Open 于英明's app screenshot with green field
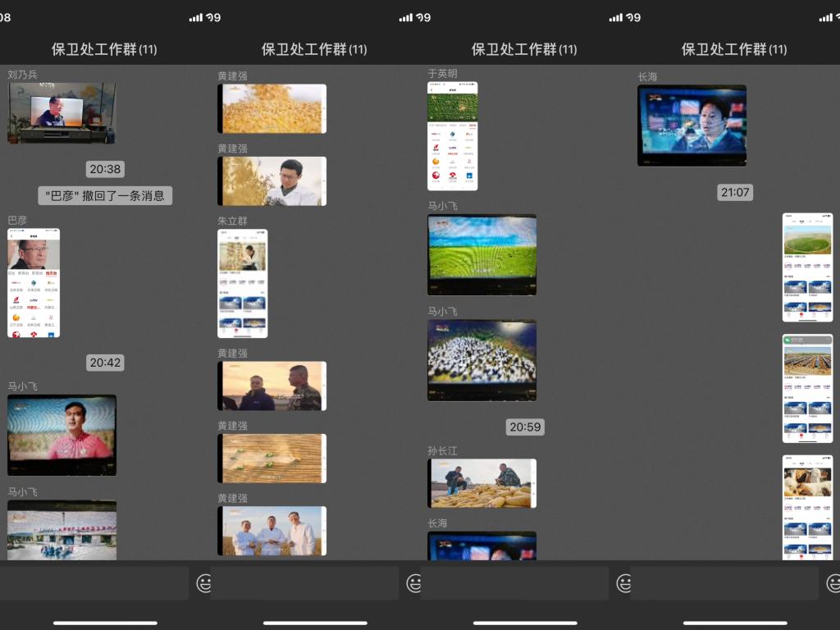This screenshot has height=630, width=840. point(452,136)
